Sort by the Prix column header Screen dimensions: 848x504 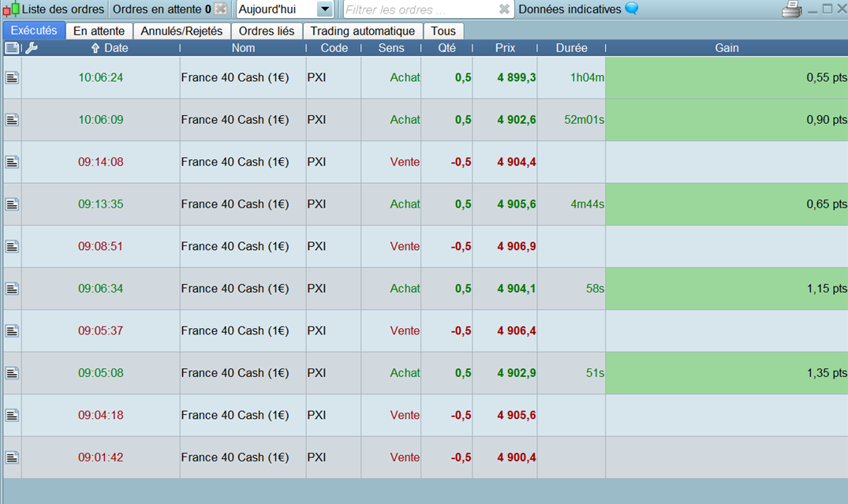tap(505, 48)
